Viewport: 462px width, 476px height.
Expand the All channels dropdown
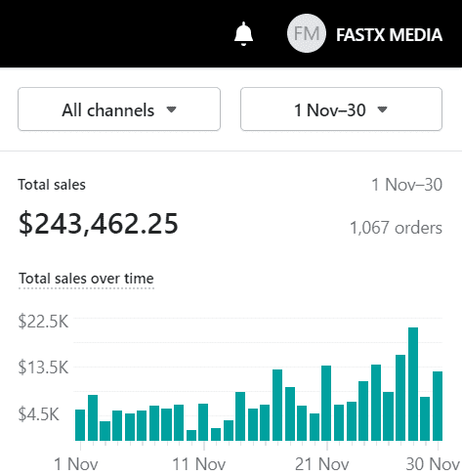[x=119, y=109]
